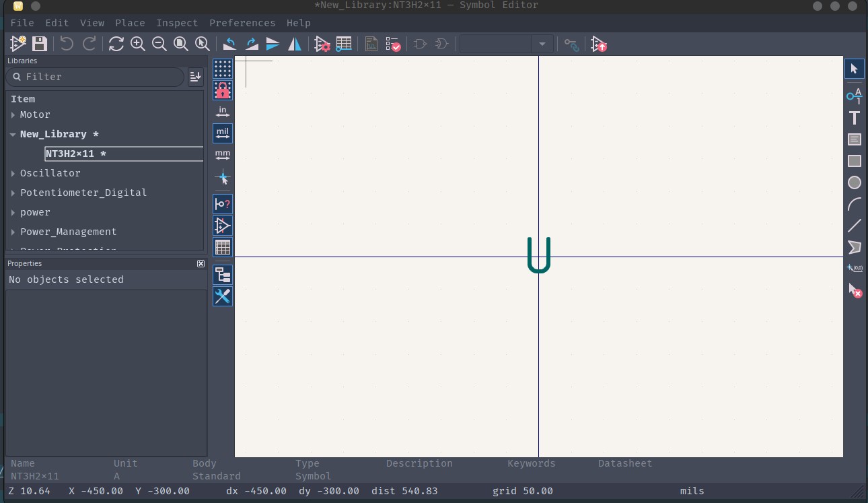
Task: Choose the Draw Circle tool
Action: coord(855,182)
